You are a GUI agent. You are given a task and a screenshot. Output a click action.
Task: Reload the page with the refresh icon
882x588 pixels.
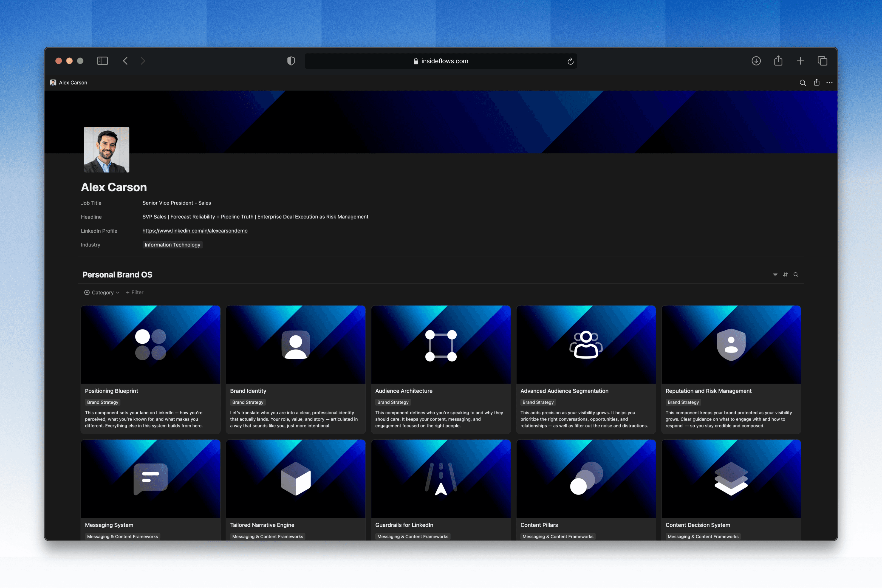click(570, 61)
